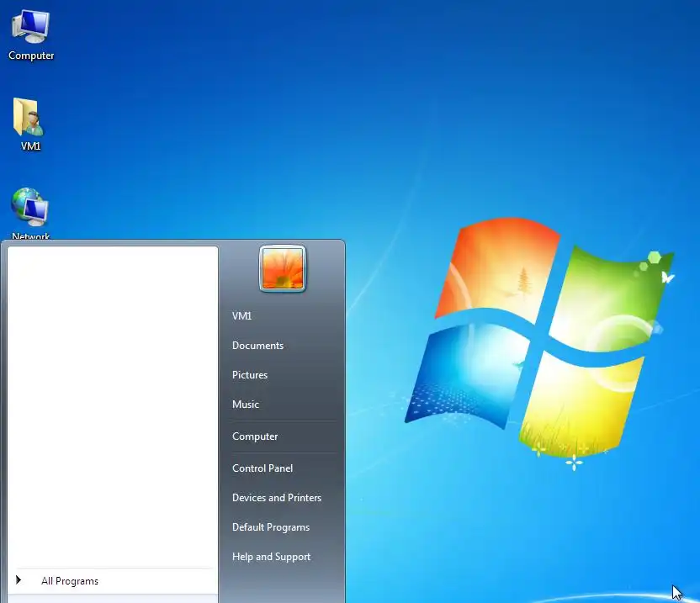The image size is (700, 603).
Task: Click the orange flower user account picture
Action: coord(283,268)
